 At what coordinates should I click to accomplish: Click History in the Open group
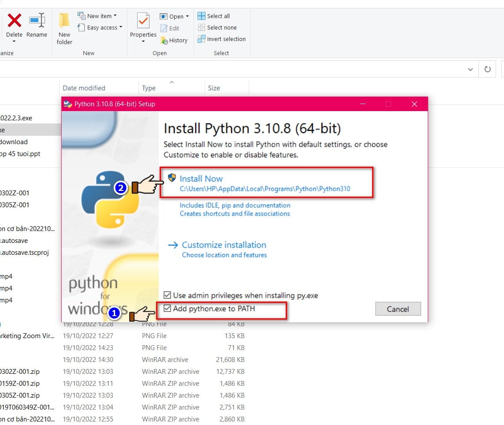pos(174,40)
